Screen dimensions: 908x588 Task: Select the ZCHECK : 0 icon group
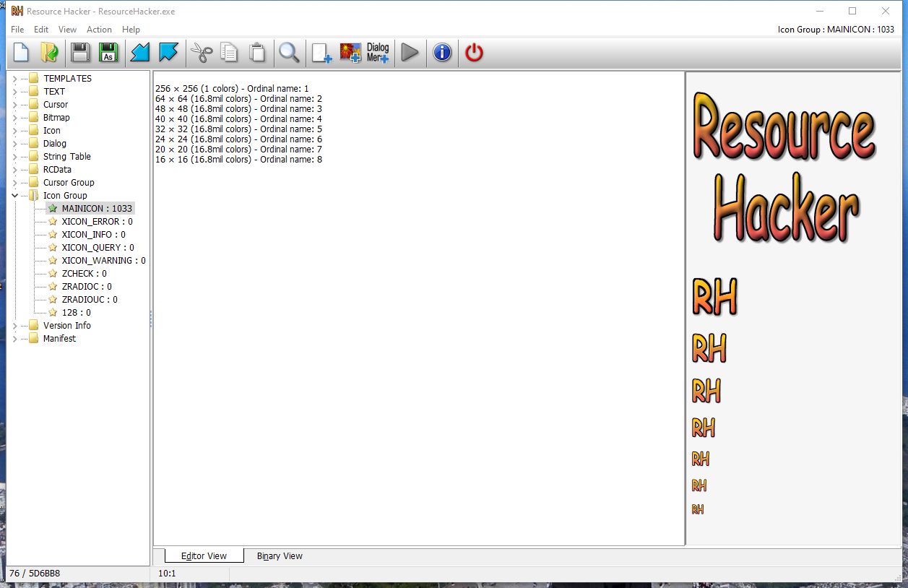(x=84, y=274)
